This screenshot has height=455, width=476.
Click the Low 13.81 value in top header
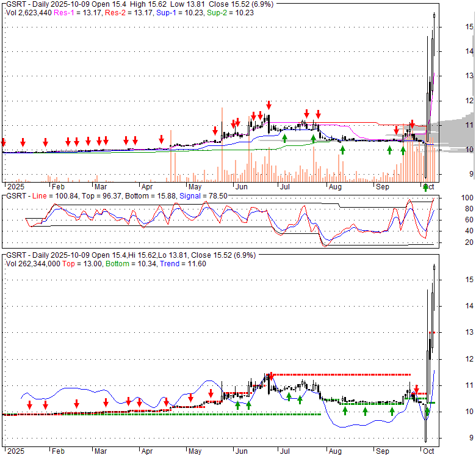click(187, 4)
